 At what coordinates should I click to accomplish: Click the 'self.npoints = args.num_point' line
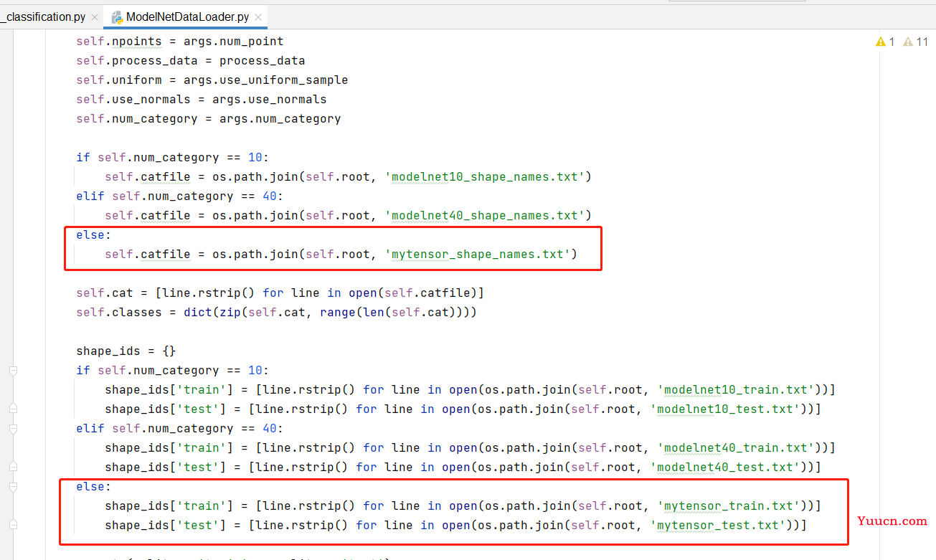tap(180, 42)
